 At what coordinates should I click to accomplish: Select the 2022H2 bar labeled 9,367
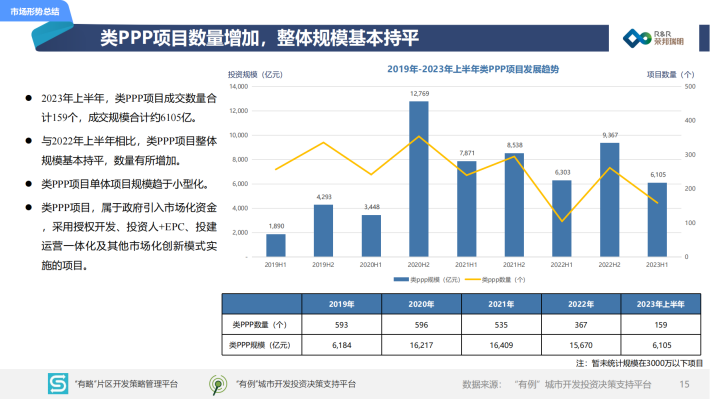609,200
